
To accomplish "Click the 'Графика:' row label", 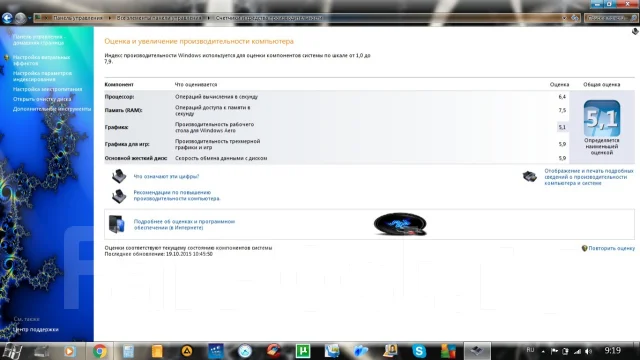I will pyautogui.click(x=116, y=127).
